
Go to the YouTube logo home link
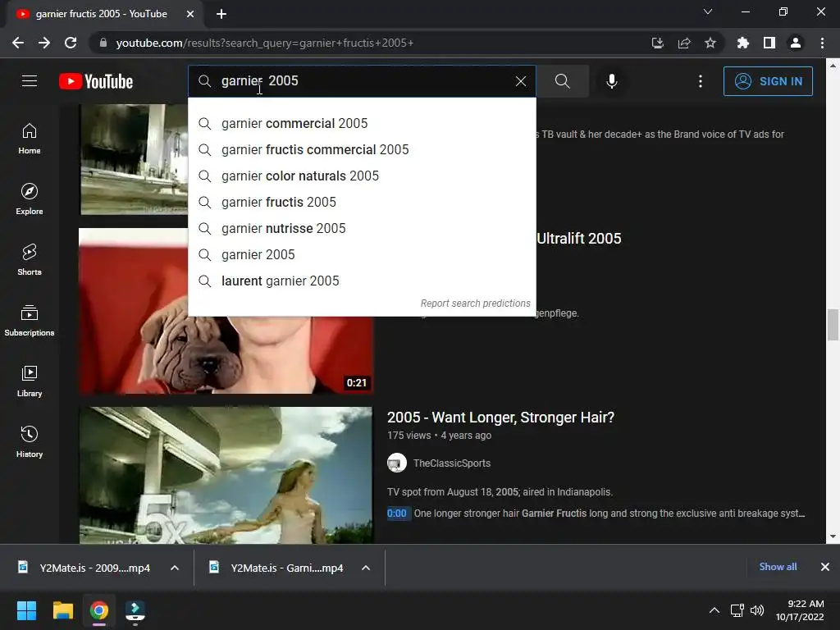pyautogui.click(x=96, y=81)
